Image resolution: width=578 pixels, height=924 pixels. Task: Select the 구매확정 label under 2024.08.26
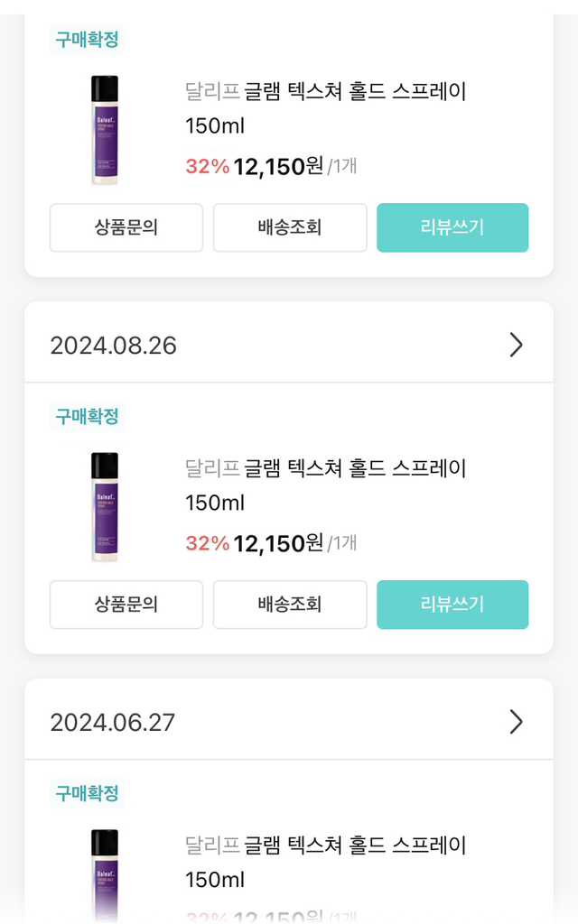pos(87,417)
